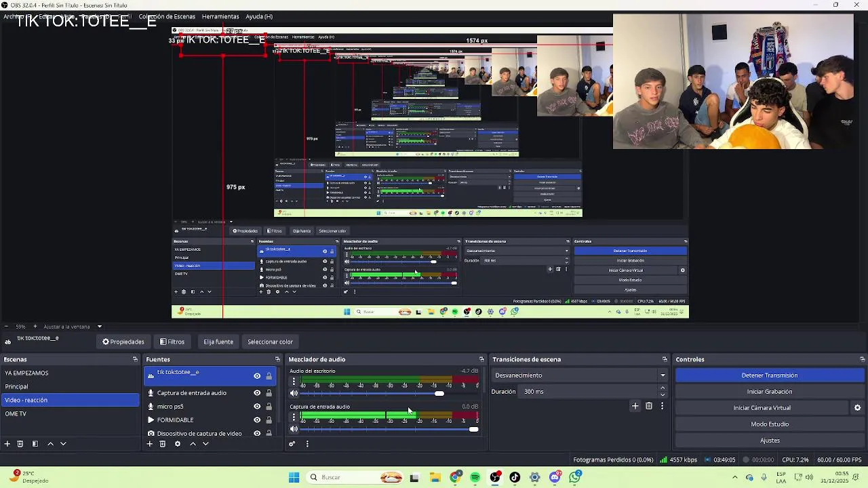
Task: Pop out Transiciones de escena dock
Action: click(665, 359)
